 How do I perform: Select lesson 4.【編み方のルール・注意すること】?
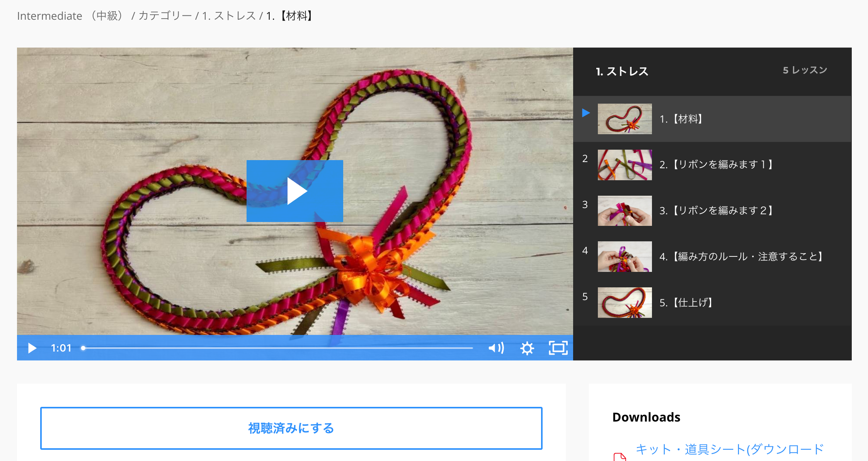tap(741, 256)
